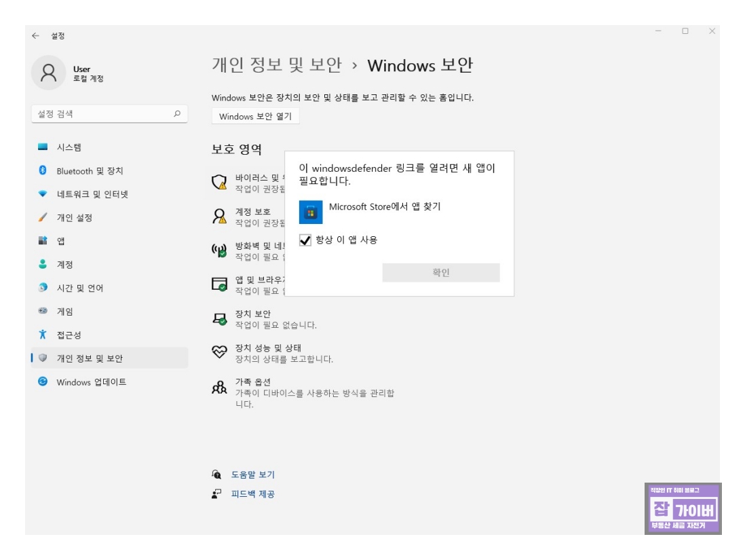The image size is (745, 560).
Task: Click the virus protection shield icon
Action: click(219, 182)
